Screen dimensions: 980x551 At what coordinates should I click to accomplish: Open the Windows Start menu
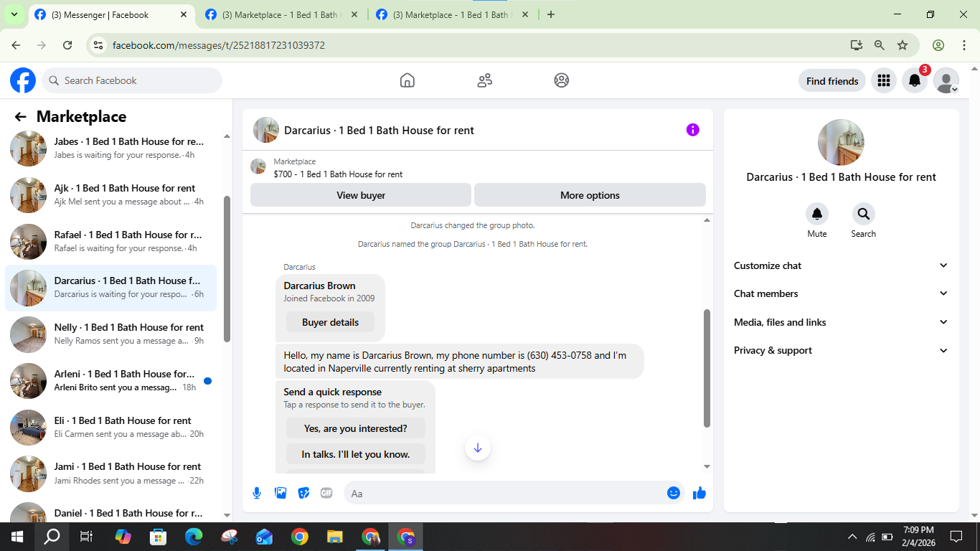coord(17,536)
